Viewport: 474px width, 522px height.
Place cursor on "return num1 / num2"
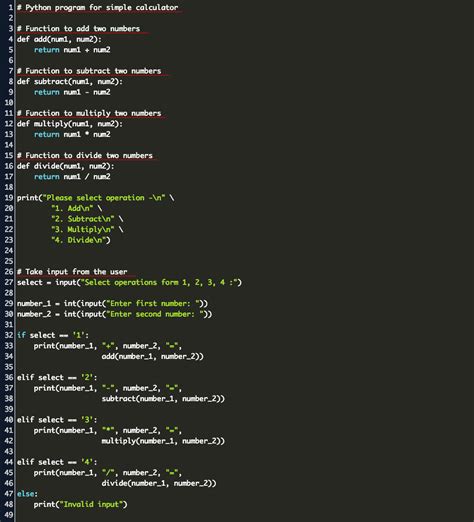72,177
